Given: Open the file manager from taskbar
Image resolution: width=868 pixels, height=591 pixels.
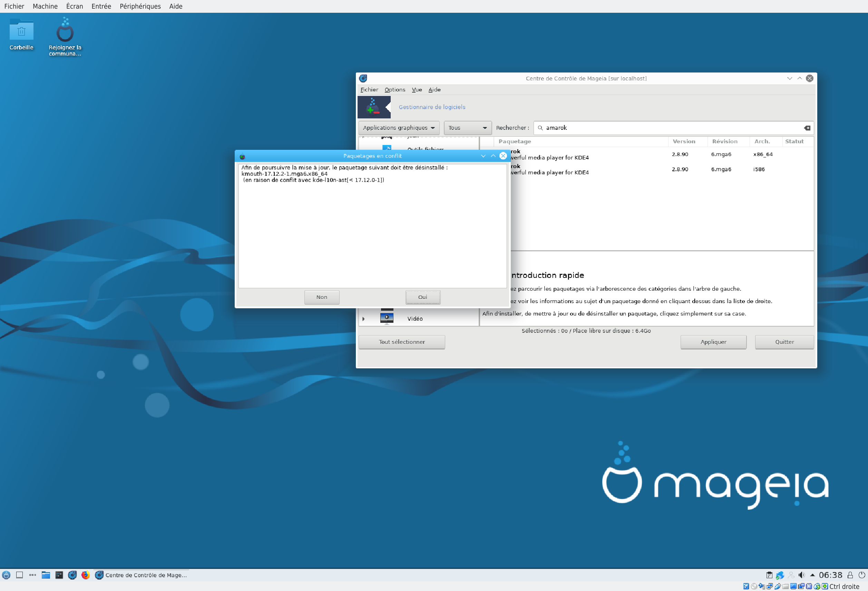Looking at the screenshot, I should tap(46, 575).
